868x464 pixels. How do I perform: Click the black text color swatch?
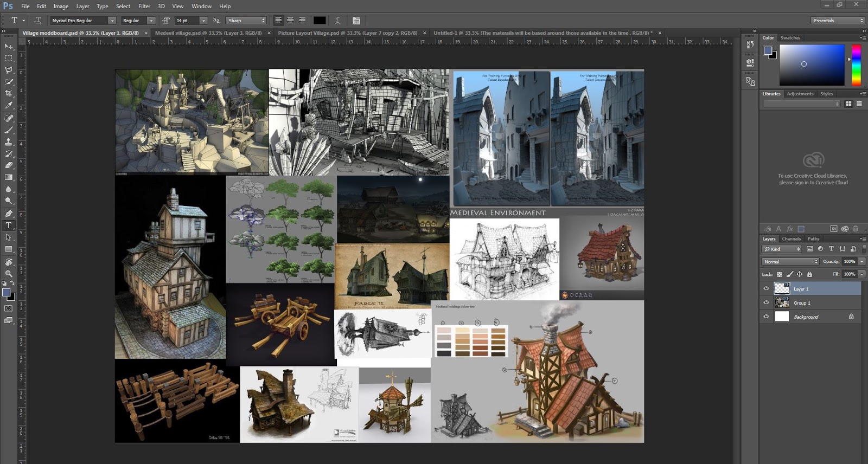click(x=320, y=21)
